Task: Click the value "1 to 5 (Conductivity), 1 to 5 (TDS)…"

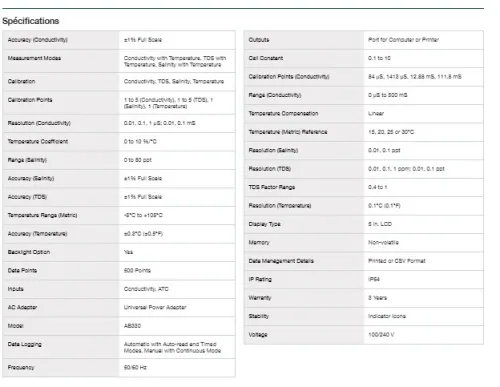Action: tap(168, 103)
